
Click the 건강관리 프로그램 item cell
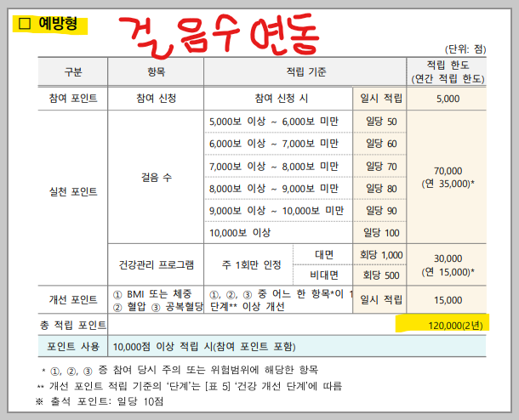pyautogui.click(x=156, y=265)
